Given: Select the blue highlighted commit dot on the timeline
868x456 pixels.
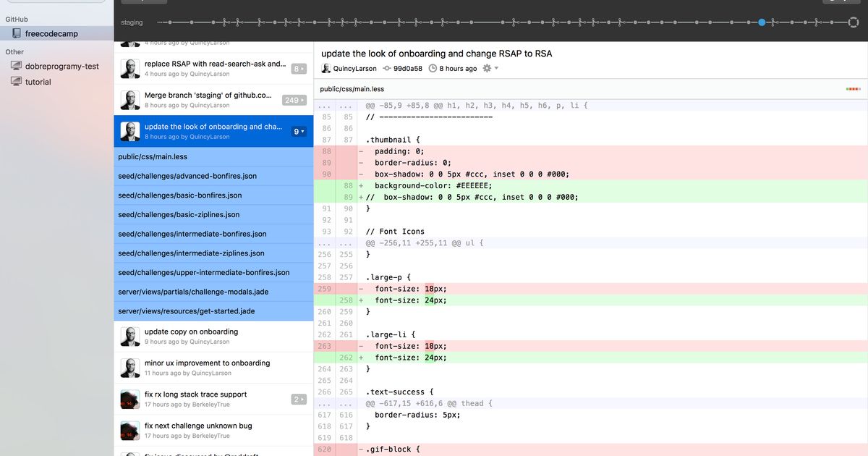Looking at the screenshot, I should tap(762, 22).
